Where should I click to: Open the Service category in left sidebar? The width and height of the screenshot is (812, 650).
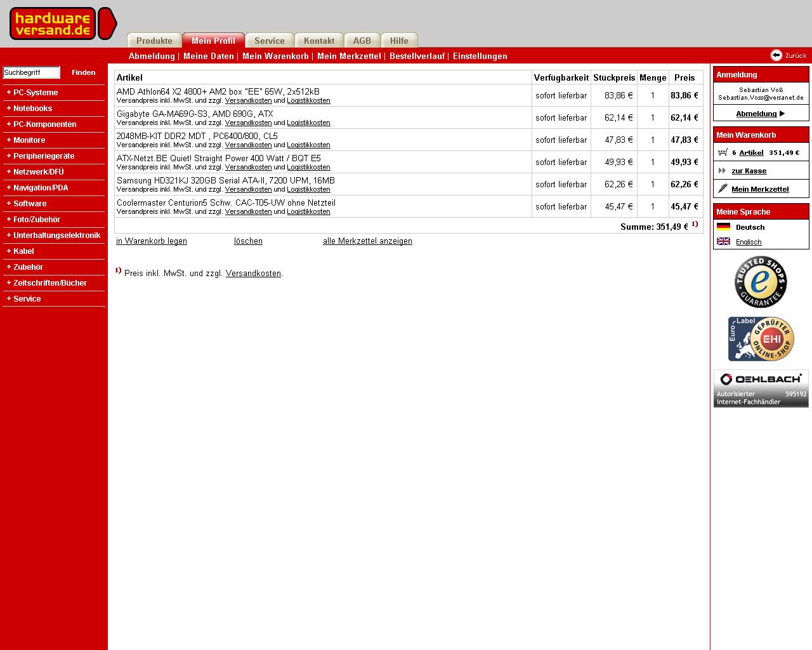[x=23, y=298]
